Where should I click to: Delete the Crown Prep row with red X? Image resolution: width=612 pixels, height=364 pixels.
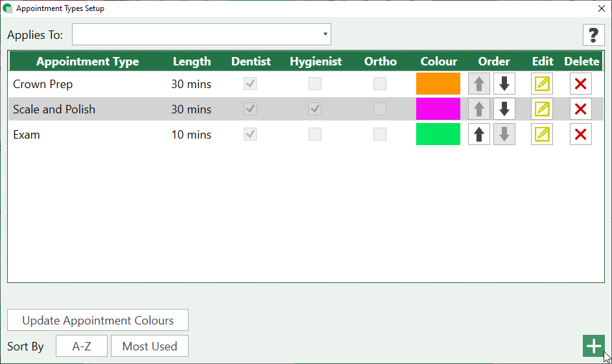click(580, 84)
